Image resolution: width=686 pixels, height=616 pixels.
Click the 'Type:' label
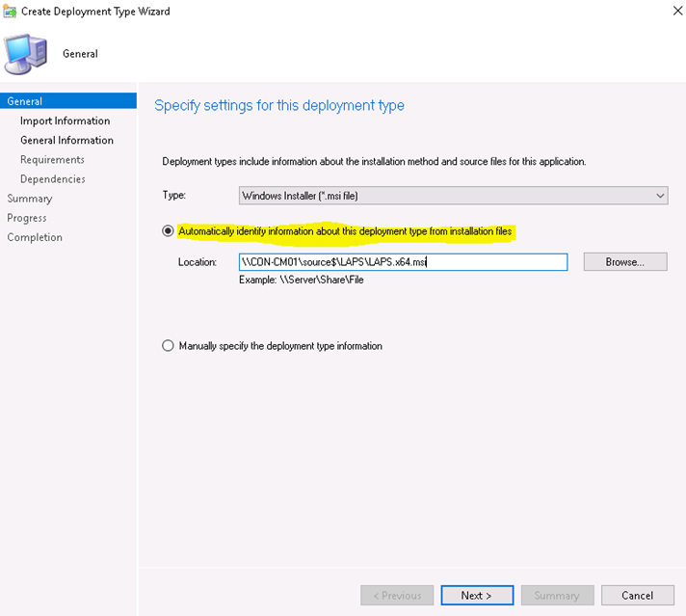click(x=173, y=196)
